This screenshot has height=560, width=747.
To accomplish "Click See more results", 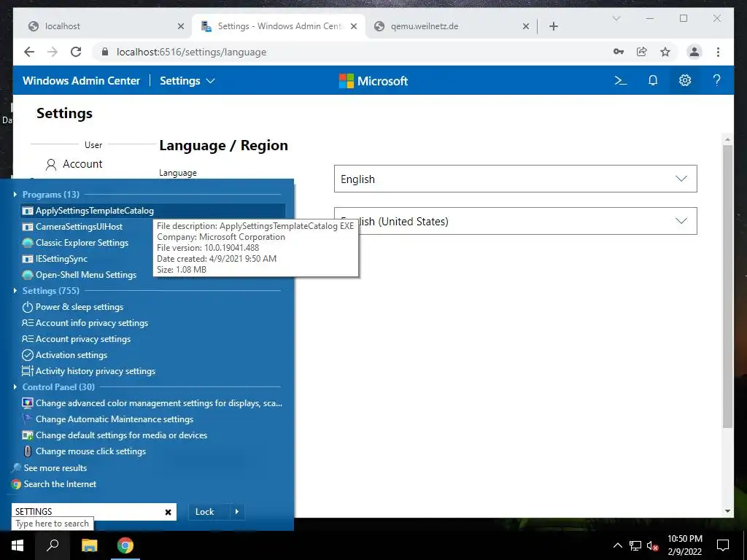I will tap(50, 468).
